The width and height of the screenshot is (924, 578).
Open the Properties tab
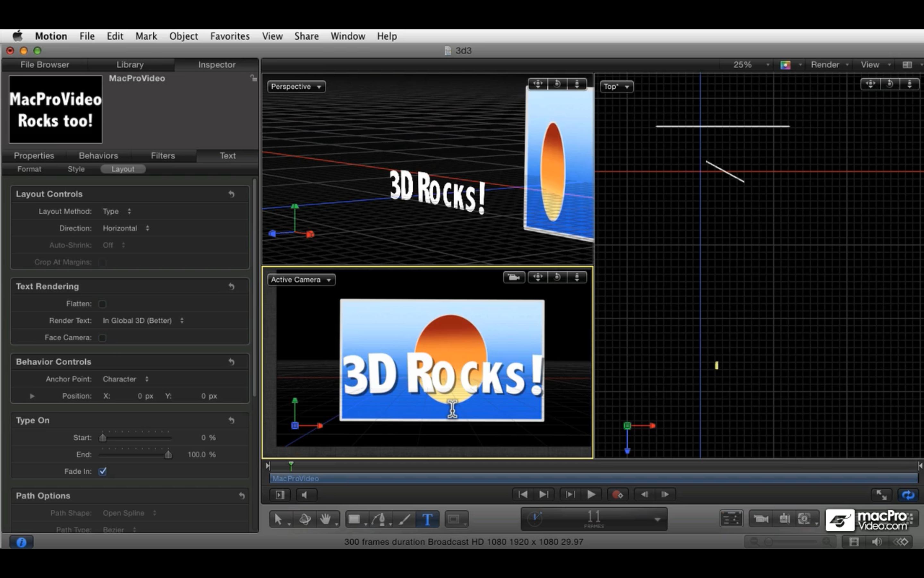pyautogui.click(x=34, y=156)
